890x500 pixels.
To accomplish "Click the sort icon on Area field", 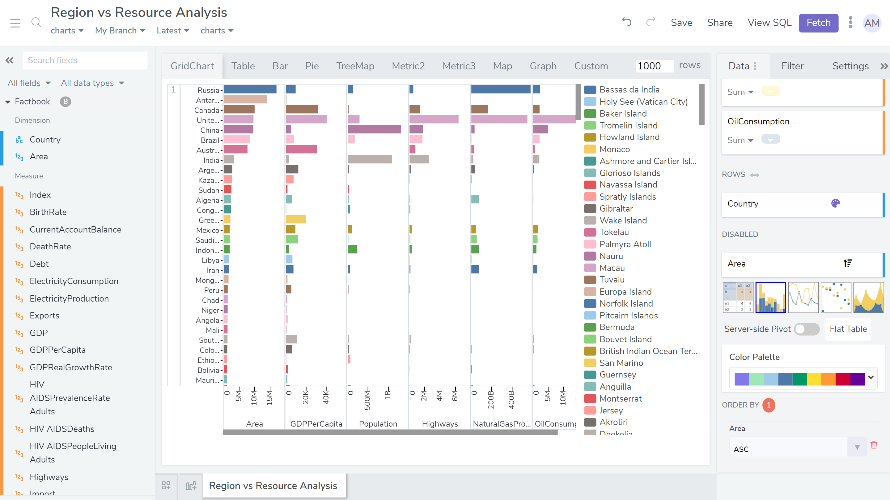I will (x=847, y=264).
